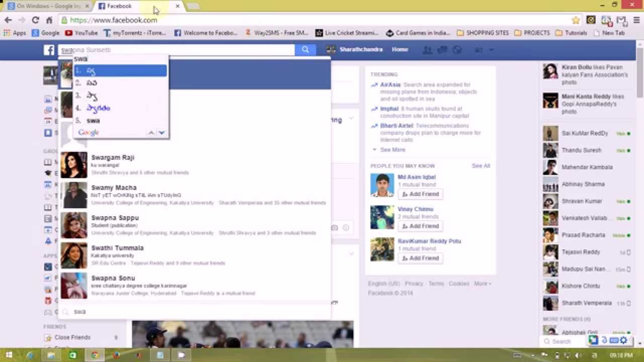Click the Facebook logo icon in the blue header

coord(49,50)
